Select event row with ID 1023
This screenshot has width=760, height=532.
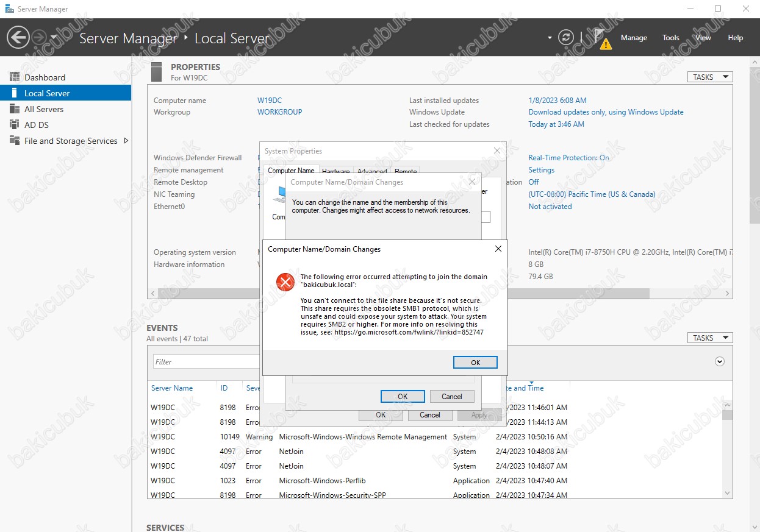(x=436, y=481)
